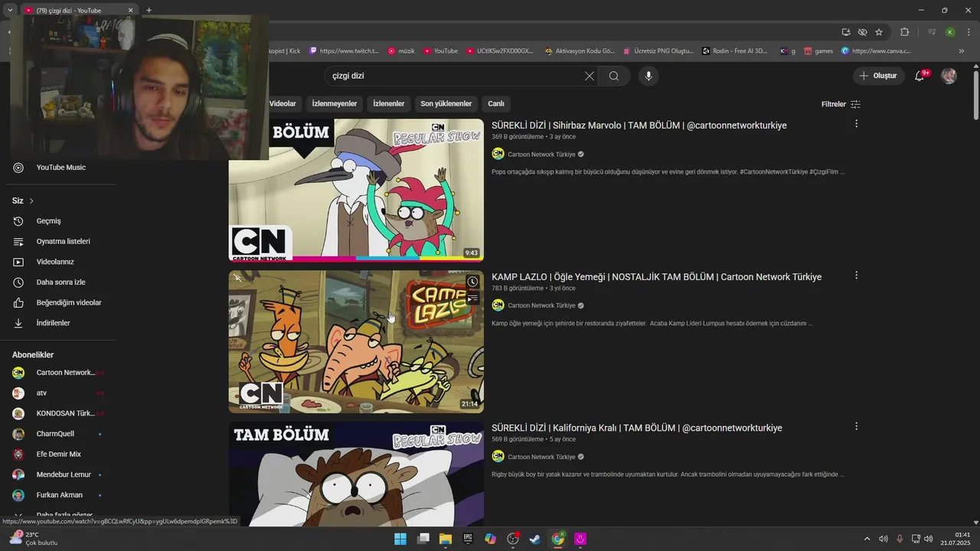The image size is (980, 551).
Task: Open Chrome from the taskbar
Action: tap(558, 539)
